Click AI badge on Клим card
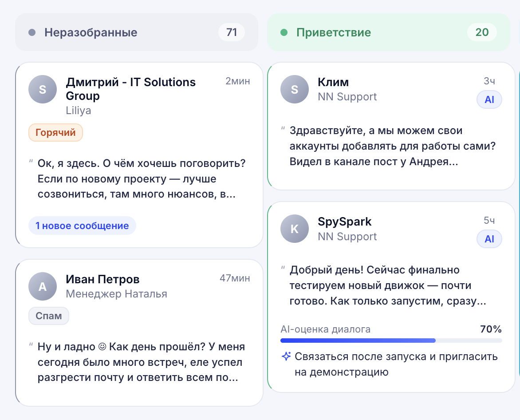Image resolution: width=520 pixels, height=420 pixels. (x=489, y=99)
